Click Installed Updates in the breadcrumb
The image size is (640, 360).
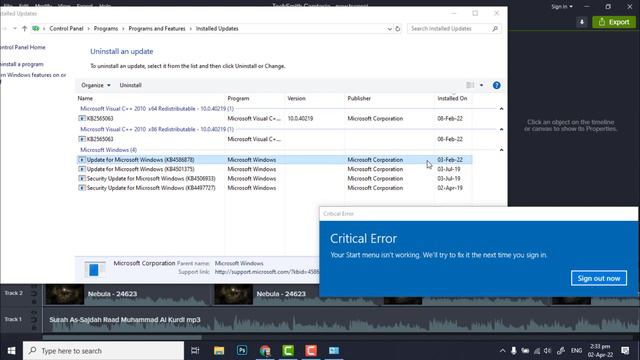pyautogui.click(x=217, y=29)
